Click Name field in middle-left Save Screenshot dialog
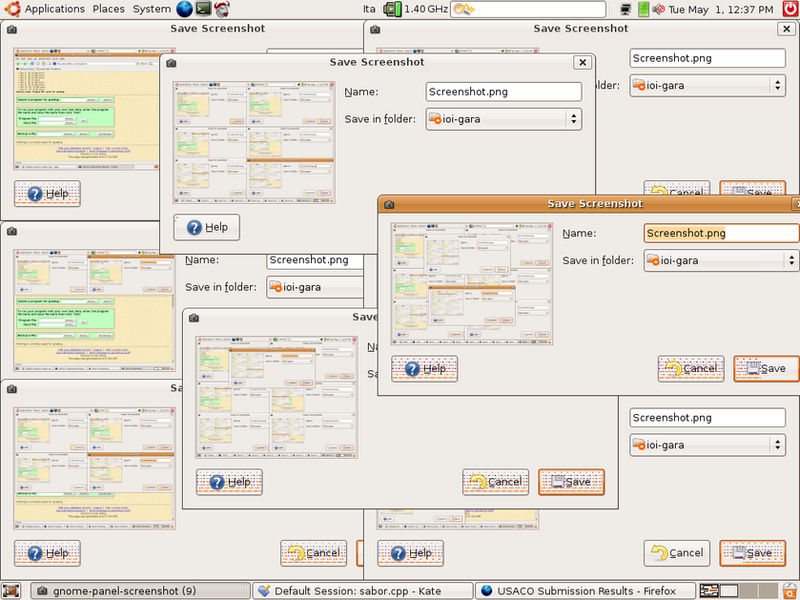Image resolution: width=800 pixels, height=600 pixels. point(315,260)
